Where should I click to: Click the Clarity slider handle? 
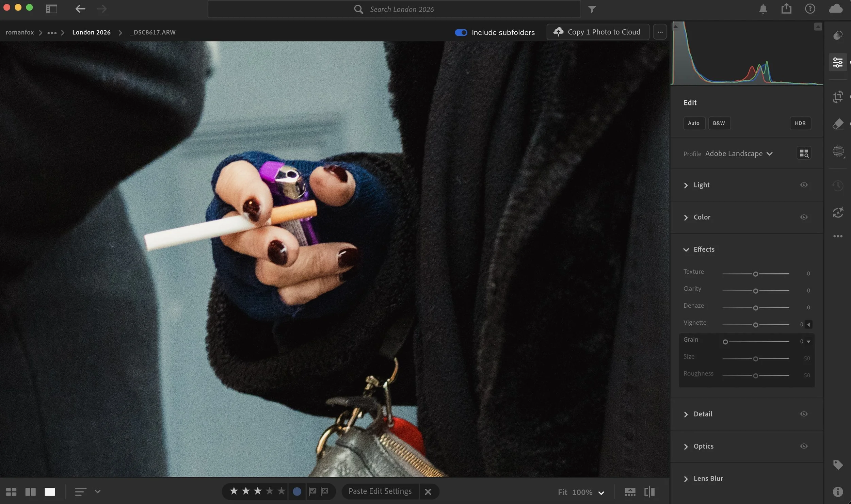(755, 291)
